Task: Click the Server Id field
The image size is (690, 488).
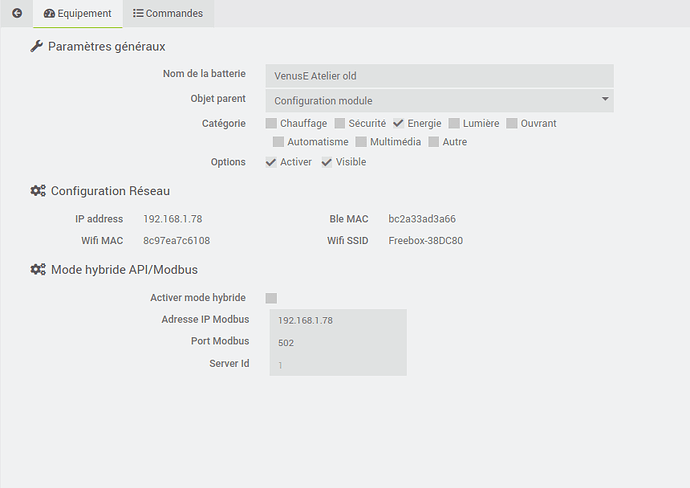Action: point(338,365)
